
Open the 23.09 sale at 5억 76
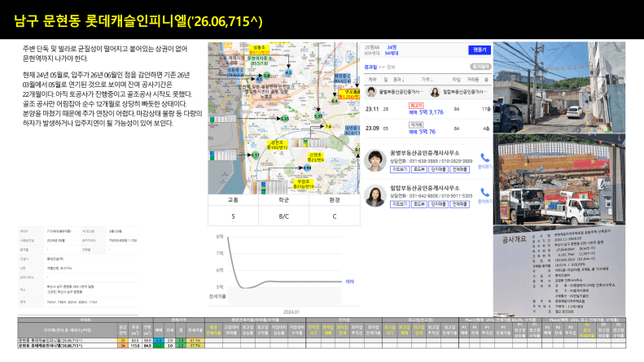click(427, 129)
